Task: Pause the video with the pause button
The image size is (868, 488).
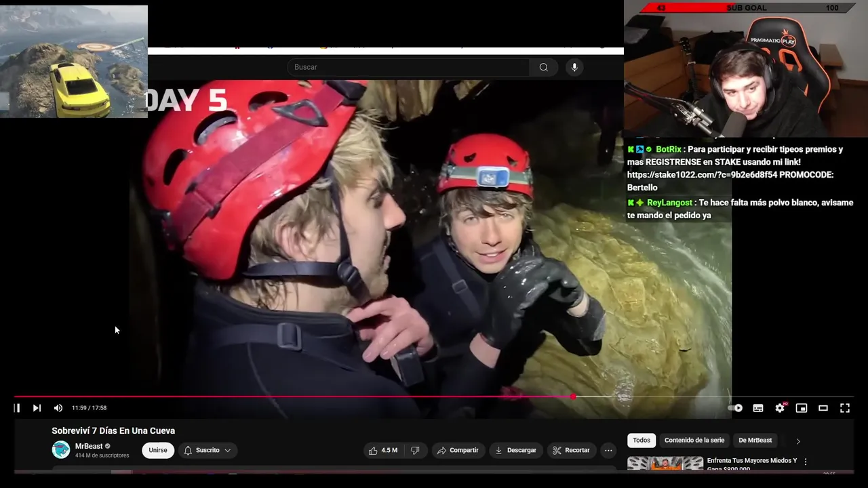Action: [17, 408]
